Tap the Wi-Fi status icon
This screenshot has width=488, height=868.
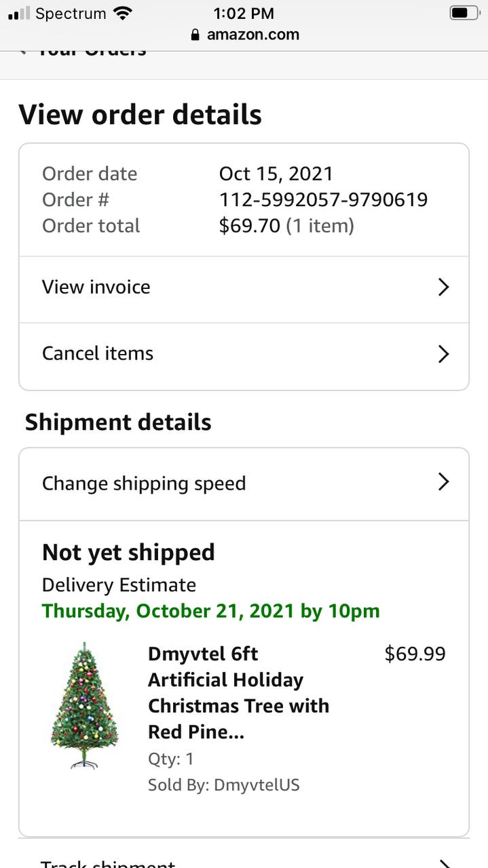click(123, 13)
